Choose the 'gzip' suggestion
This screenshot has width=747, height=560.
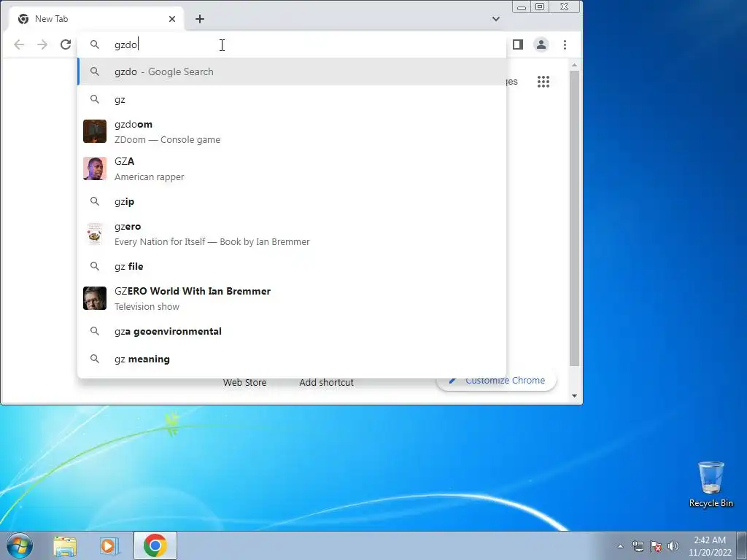tap(292, 201)
